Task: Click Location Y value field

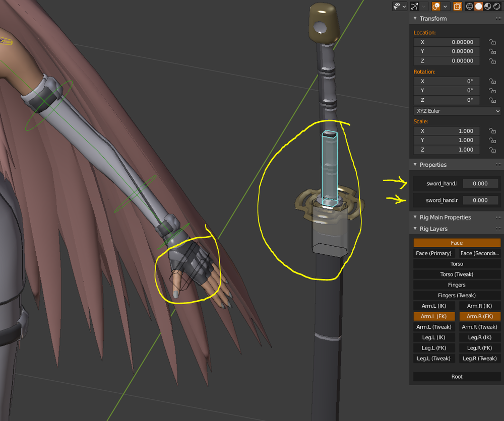Action: 447,51
